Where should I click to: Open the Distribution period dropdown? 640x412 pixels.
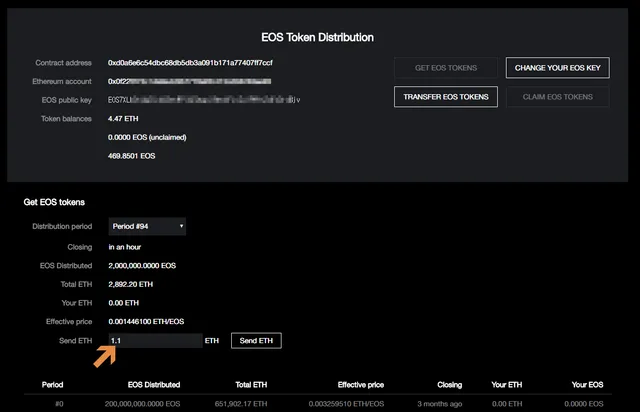[x=147, y=226]
